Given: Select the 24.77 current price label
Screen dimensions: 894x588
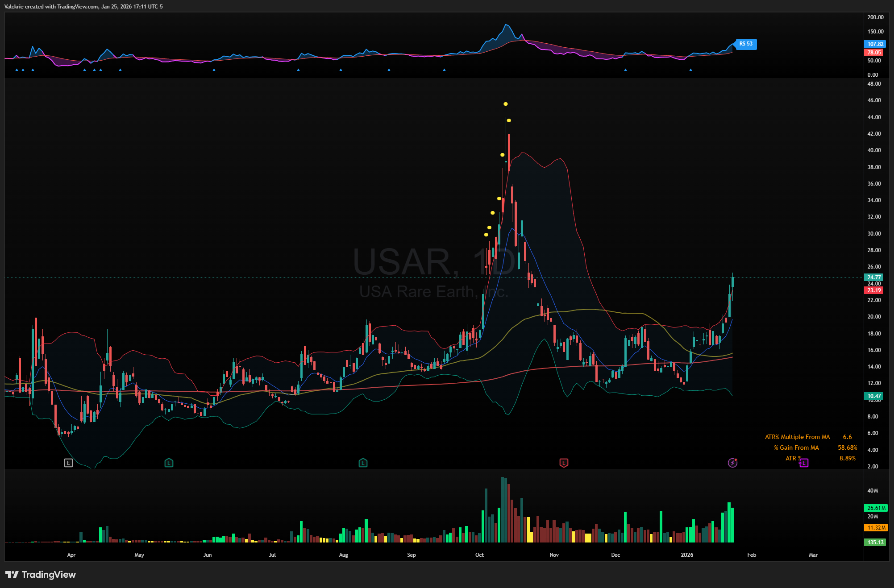Looking at the screenshot, I should tap(874, 277).
